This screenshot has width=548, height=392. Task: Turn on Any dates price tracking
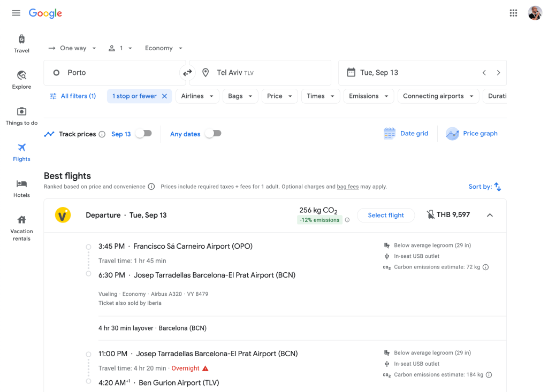click(212, 134)
